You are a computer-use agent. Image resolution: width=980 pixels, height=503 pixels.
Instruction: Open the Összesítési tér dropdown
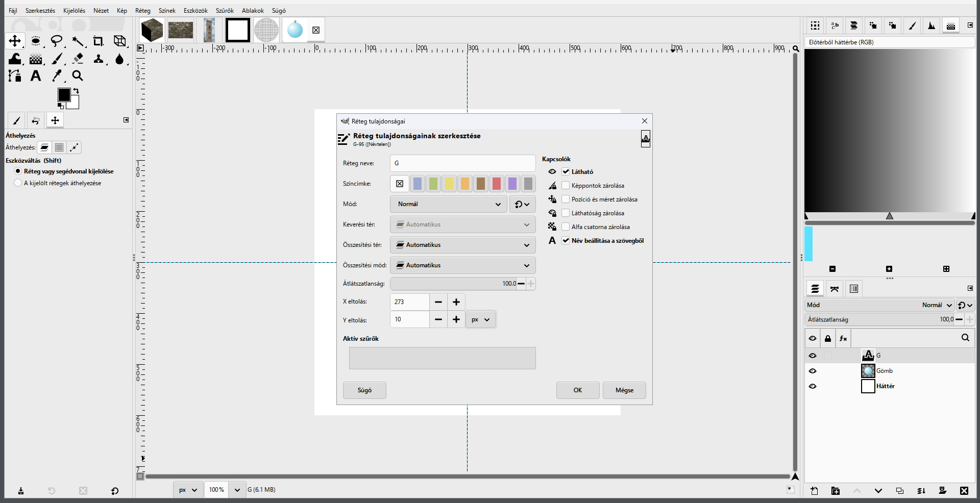click(x=463, y=245)
